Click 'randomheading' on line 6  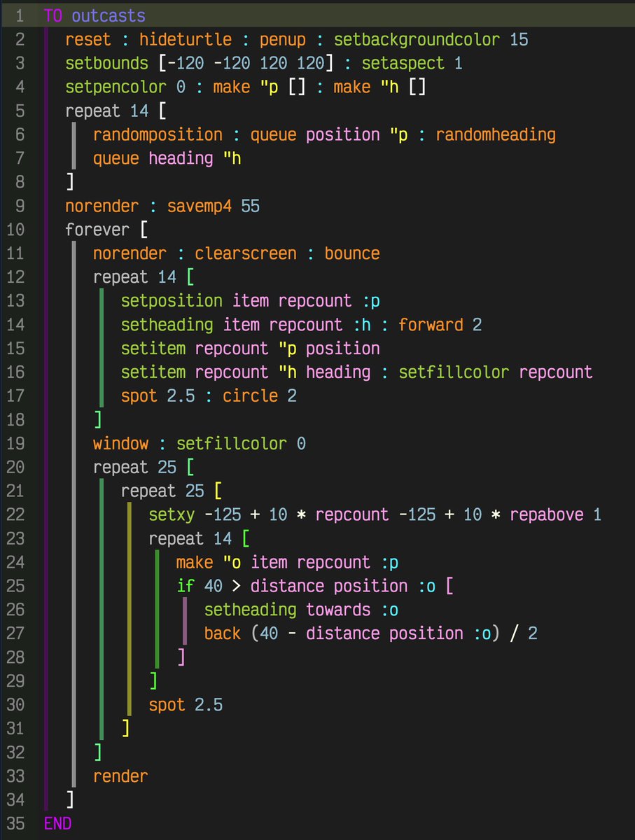(x=496, y=134)
